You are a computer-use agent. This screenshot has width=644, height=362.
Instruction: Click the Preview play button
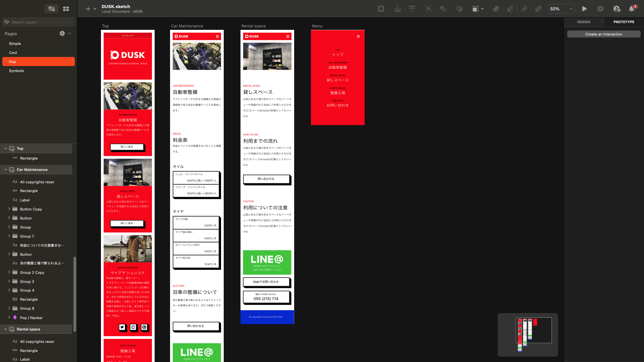(584, 9)
